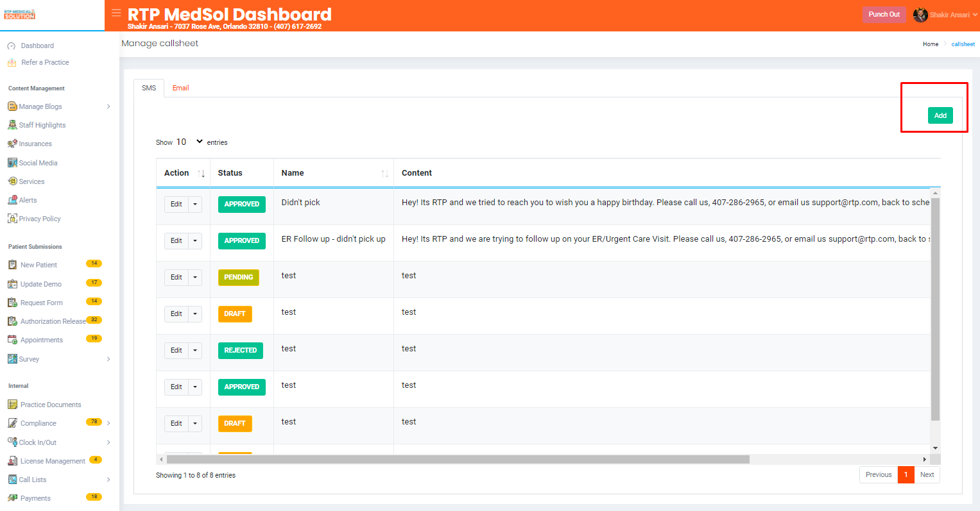Click the PENDING status badge

click(238, 277)
